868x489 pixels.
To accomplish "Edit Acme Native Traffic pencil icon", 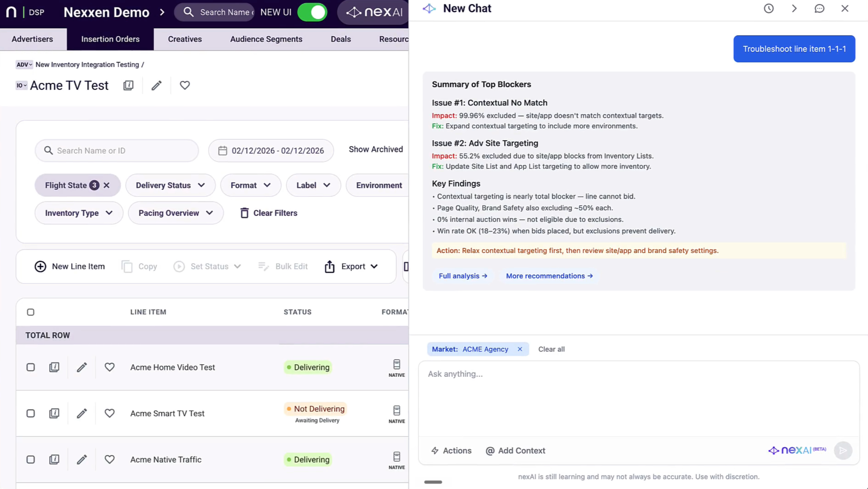I will click(82, 459).
